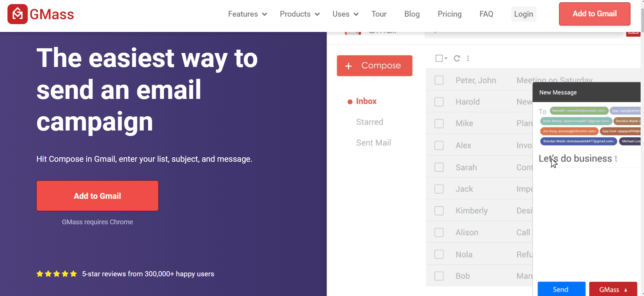The image size is (644, 296).
Task: Check the Mike email checkbox
Action: tap(439, 123)
